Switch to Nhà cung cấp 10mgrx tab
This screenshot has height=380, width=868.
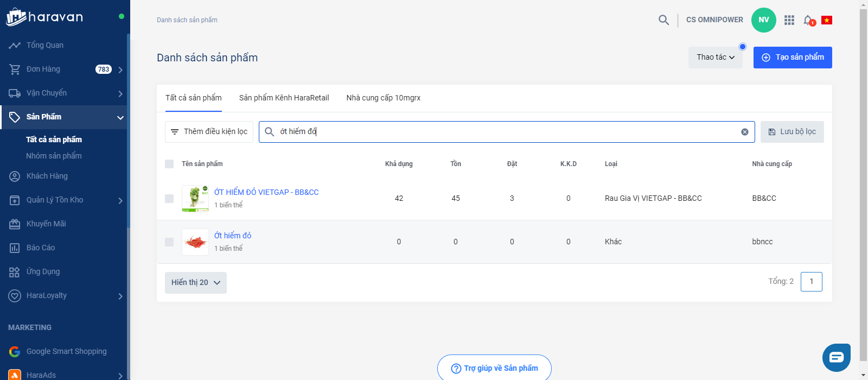[x=383, y=98]
